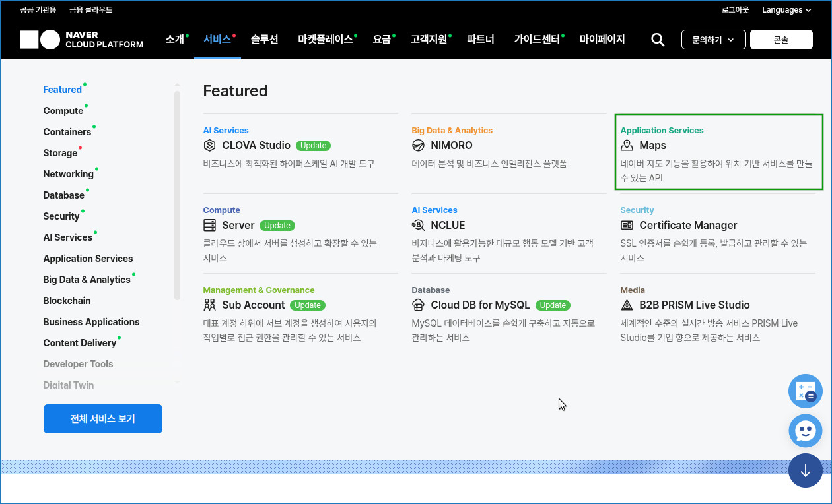Open the chatbot smiley floating icon
The image size is (832, 504).
806,431
